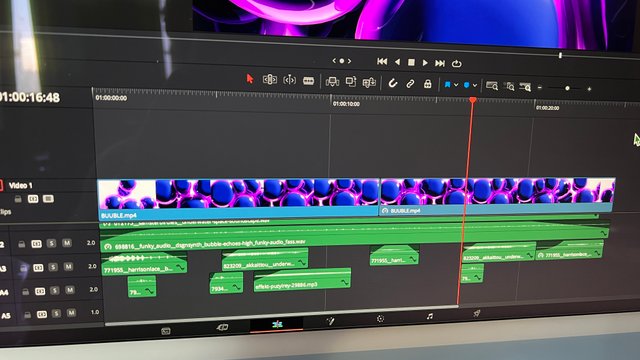Select the red arrow Selection Mode tool
Image resolution: width=640 pixels, height=360 pixels.
(x=250, y=78)
